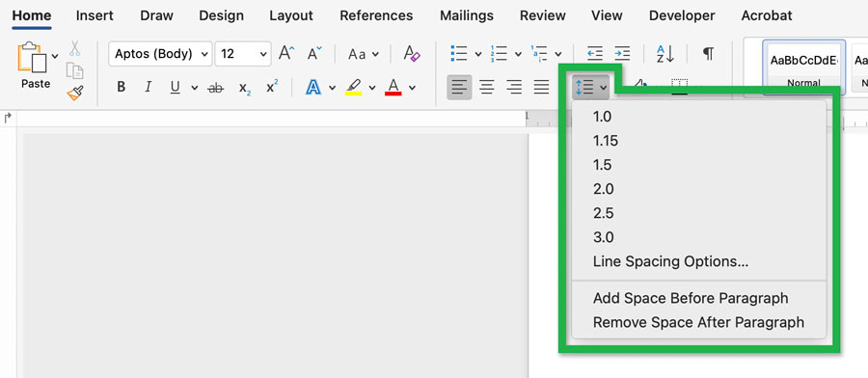Image resolution: width=868 pixels, height=378 pixels.
Task: Apply superscript formatting
Action: coord(272,87)
